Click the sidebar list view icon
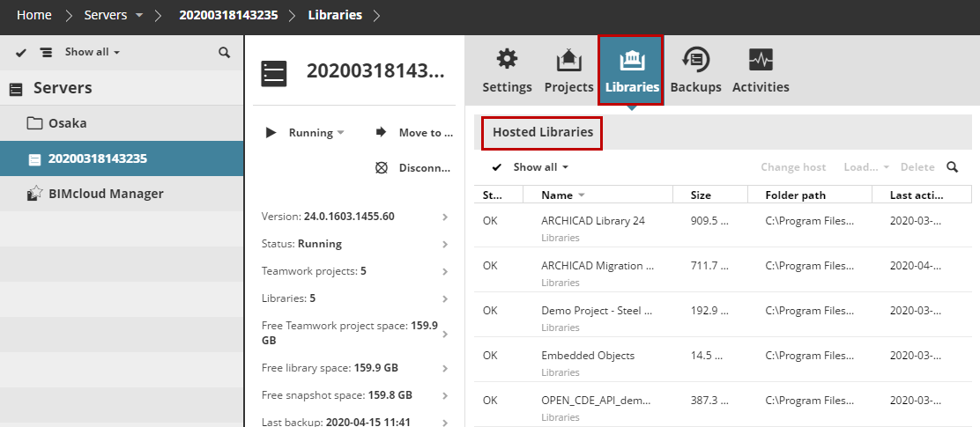The height and width of the screenshot is (427, 980). [x=46, y=53]
